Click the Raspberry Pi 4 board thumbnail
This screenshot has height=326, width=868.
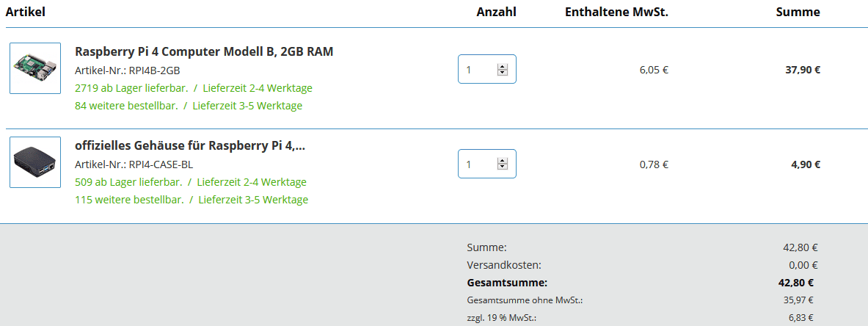pyautogui.click(x=35, y=68)
